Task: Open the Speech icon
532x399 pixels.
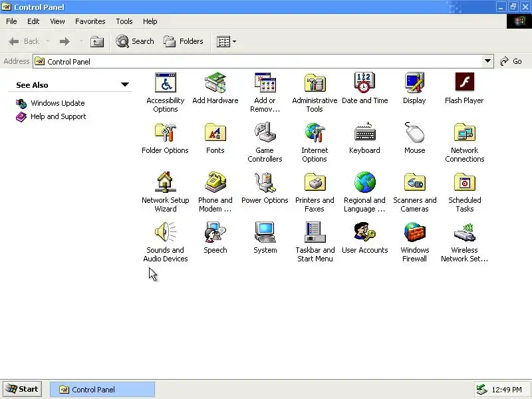Action: pyautogui.click(x=215, y=232)
